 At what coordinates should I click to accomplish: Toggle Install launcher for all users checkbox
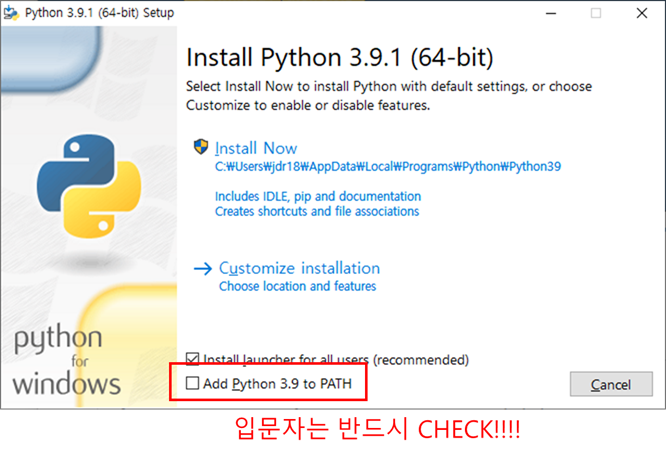(x=192, y=359)
